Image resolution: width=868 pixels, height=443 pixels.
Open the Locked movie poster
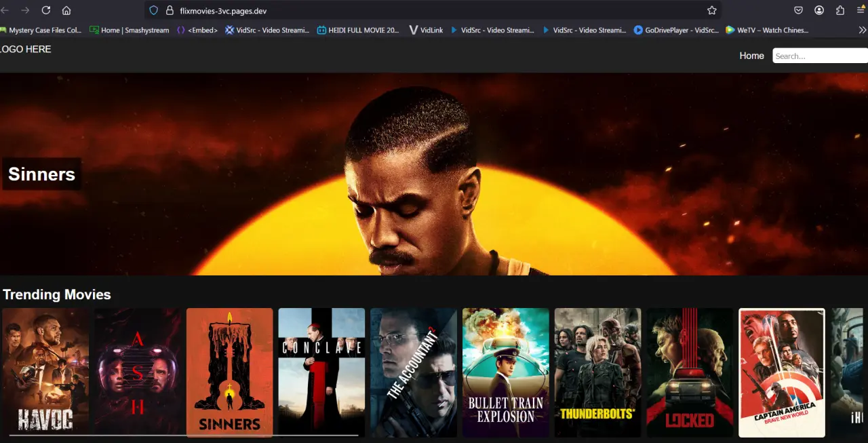(x=690, y=372)
